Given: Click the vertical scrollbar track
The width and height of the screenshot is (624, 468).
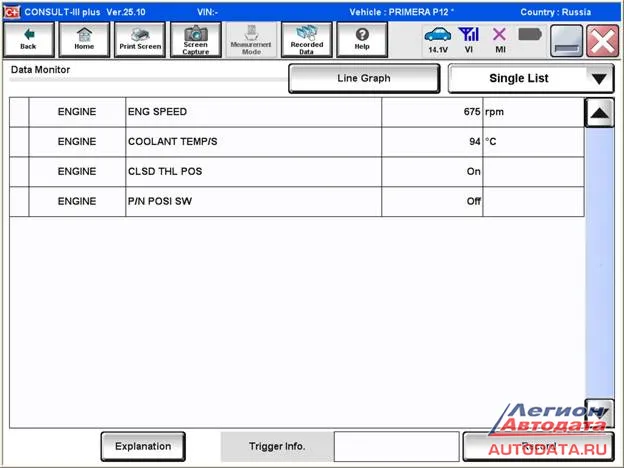Looking at the screenshot, I should (x=599, y=263).
